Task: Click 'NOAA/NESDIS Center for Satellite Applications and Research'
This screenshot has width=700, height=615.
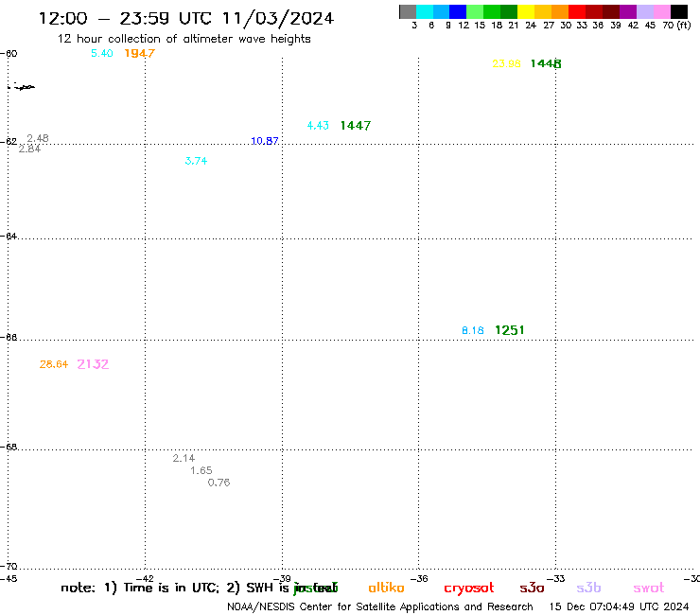Action: point(380,607)
